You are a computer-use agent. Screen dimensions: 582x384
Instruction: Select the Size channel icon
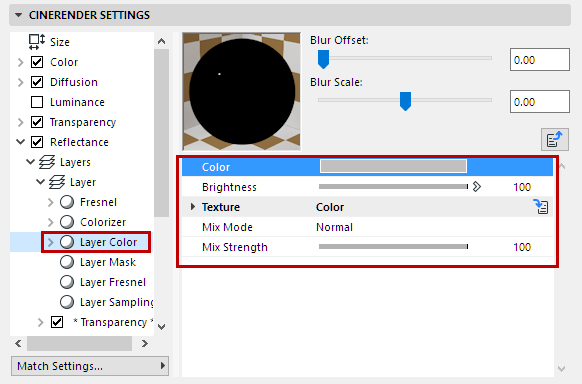37,42
